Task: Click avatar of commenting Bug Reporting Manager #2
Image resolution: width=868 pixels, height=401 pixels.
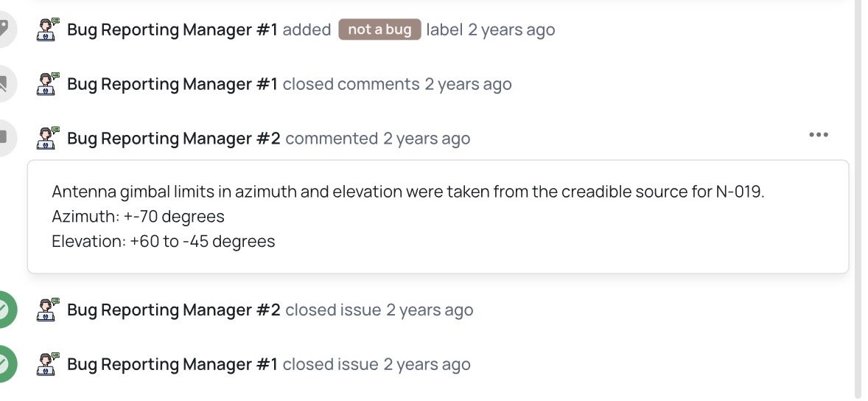Action: pos(48,138)
